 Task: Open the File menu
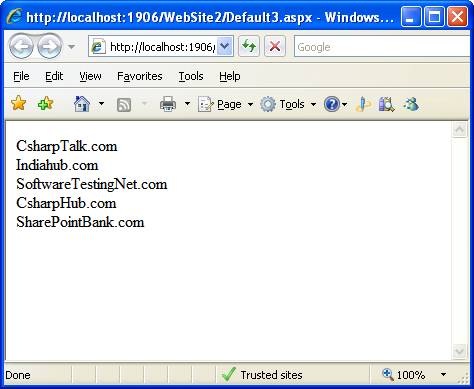click(x=21, y=76)
